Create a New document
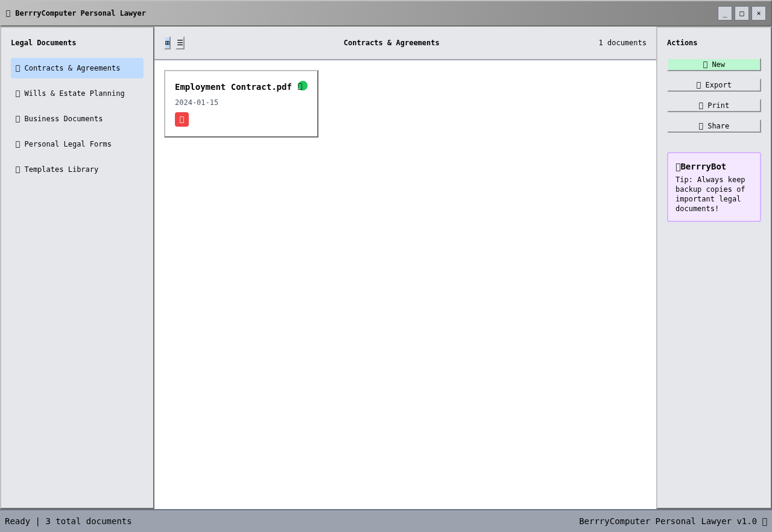 (x=713, y=65)
